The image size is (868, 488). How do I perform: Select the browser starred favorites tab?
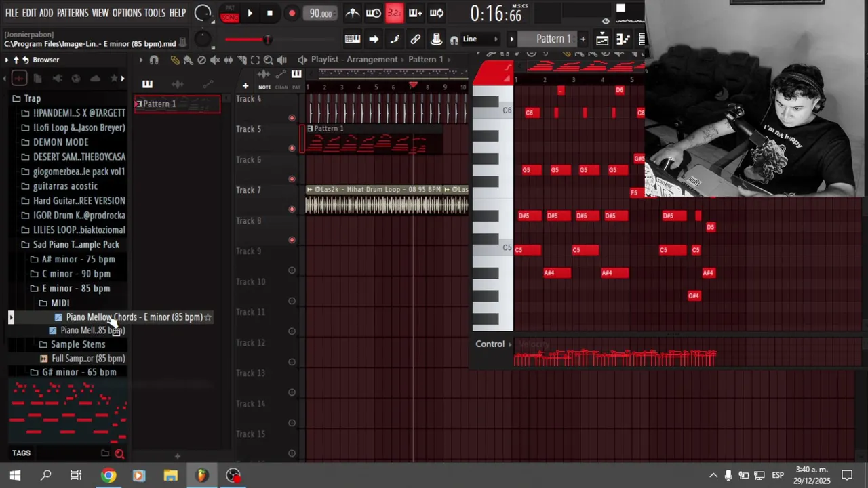tap(114, 79)
